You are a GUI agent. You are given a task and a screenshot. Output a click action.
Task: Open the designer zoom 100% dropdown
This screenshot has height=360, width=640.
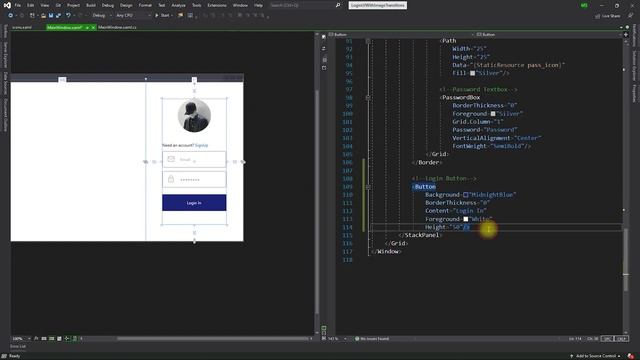click(x=21, y=339)
